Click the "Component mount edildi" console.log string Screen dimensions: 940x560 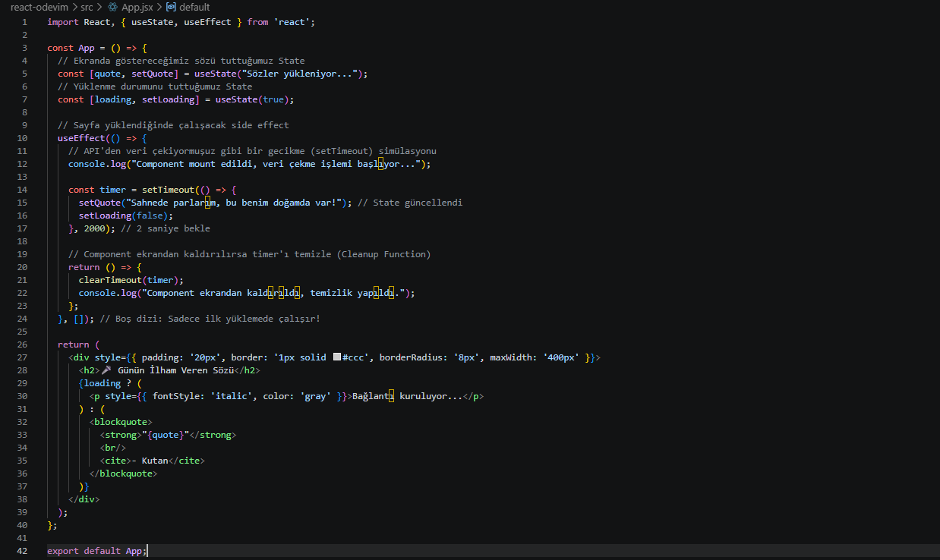click(276, 164)
